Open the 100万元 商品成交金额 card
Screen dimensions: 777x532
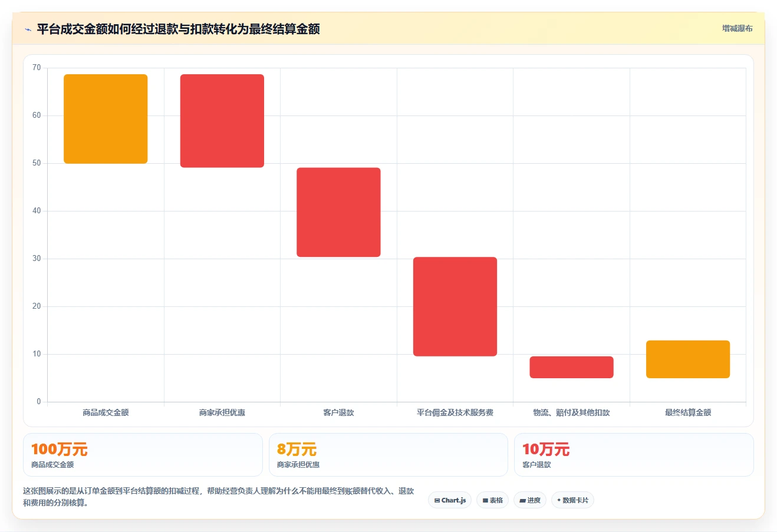coord(143,455)
